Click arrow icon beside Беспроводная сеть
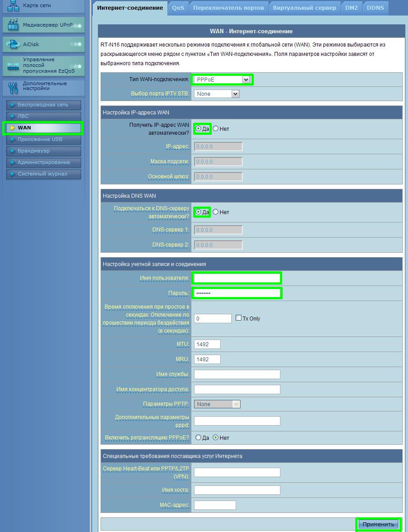 pyautogui.click(x=12, y=105)
